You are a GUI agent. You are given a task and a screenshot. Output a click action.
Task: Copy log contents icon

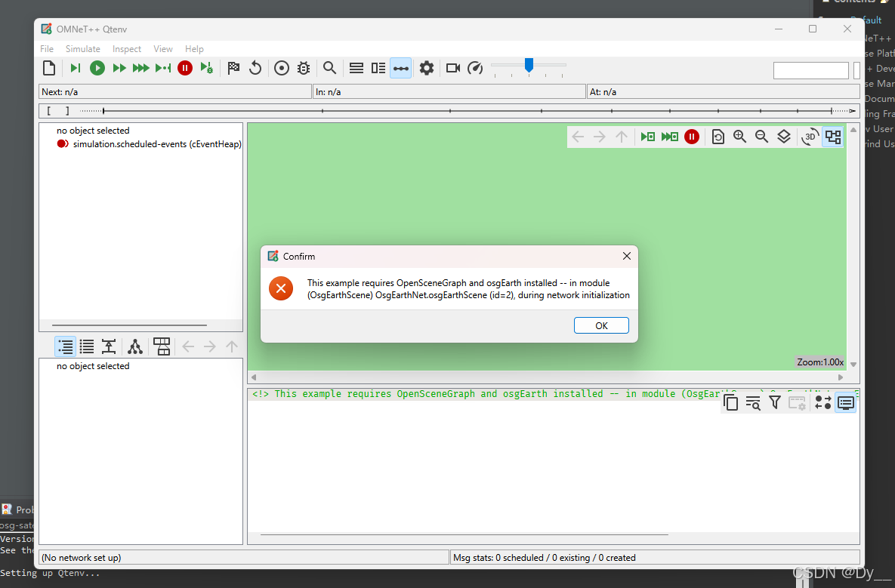[x=730, y=402]
